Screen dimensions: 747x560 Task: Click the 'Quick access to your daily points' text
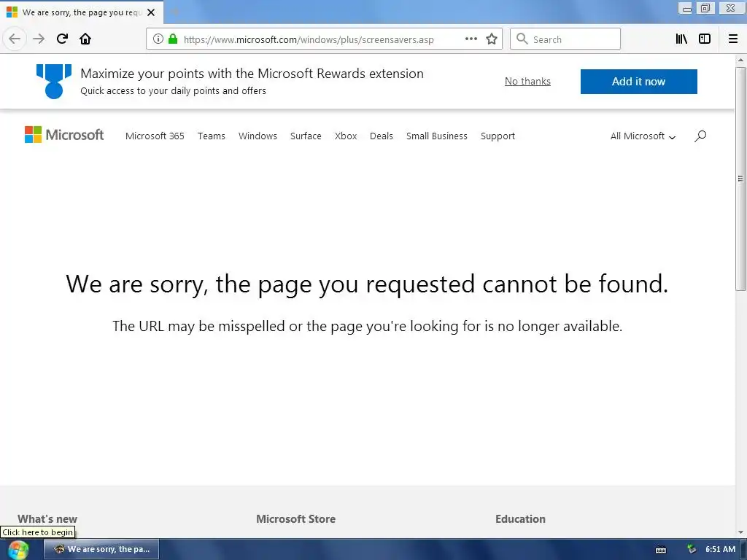click(173, 91)
